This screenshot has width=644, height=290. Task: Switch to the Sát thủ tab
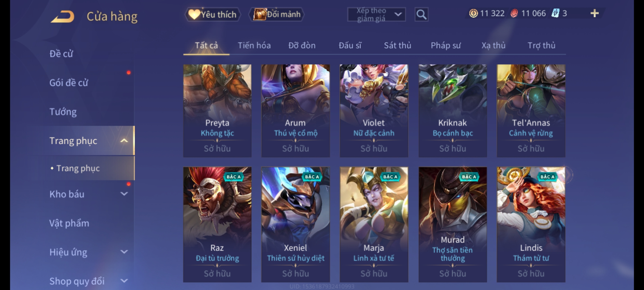click(x=397, y=45)
